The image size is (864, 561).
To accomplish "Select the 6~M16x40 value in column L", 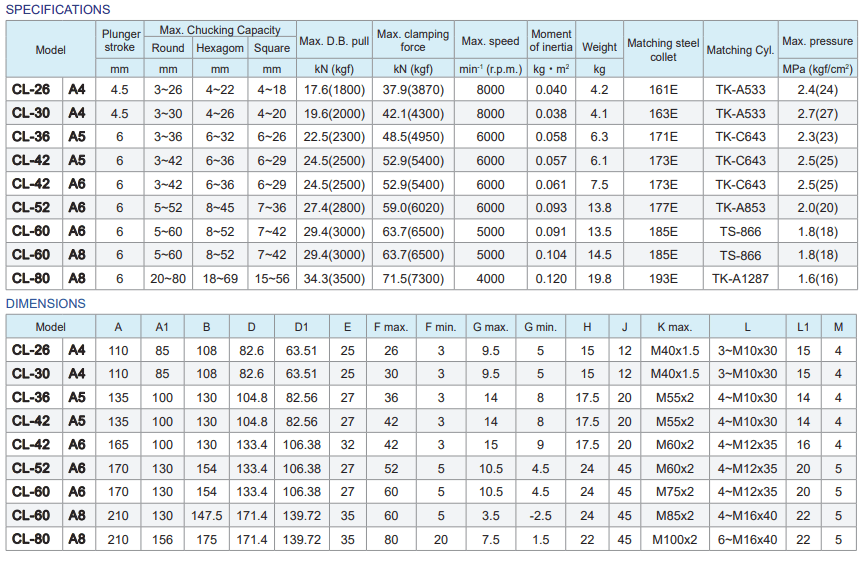I will [x=747, y=540].
